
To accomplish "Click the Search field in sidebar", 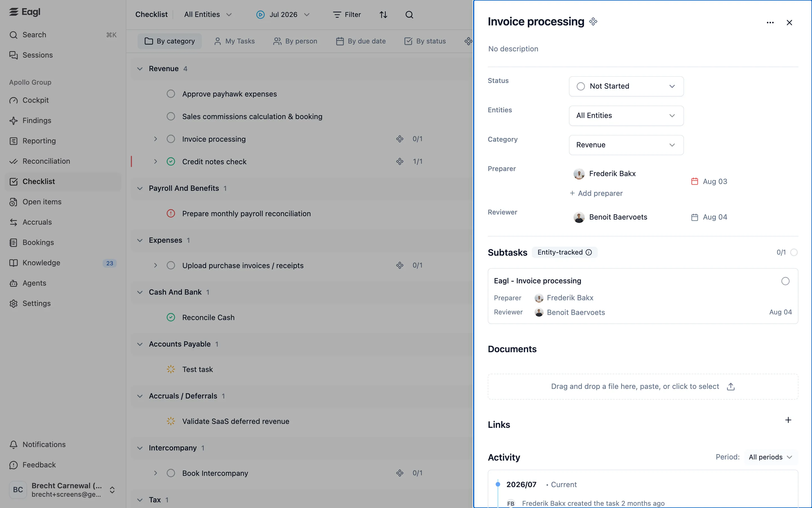I will tap(63, 35).
